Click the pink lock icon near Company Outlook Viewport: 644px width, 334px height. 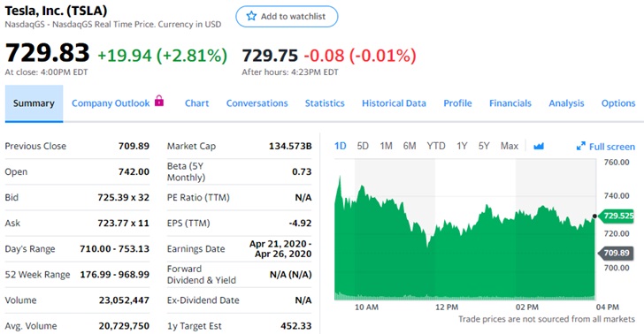[159, 101]
